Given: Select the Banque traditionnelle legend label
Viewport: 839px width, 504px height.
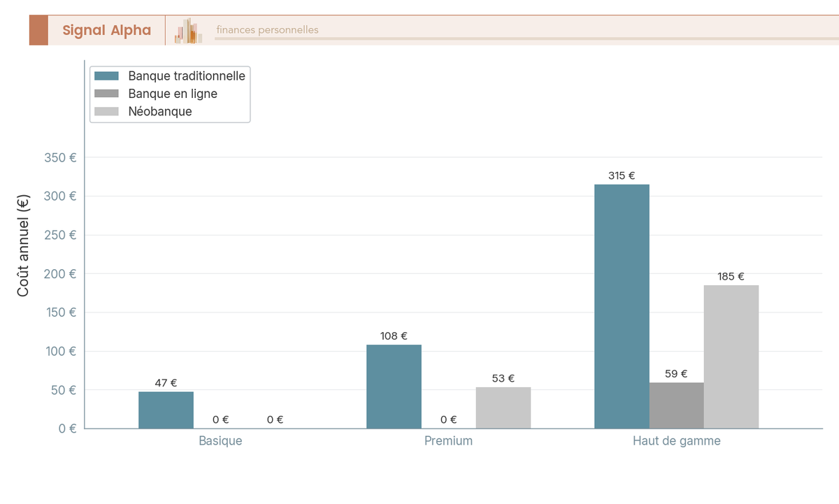Looking at the screenshot, I should pyautogui.click(x=187, y=76).
